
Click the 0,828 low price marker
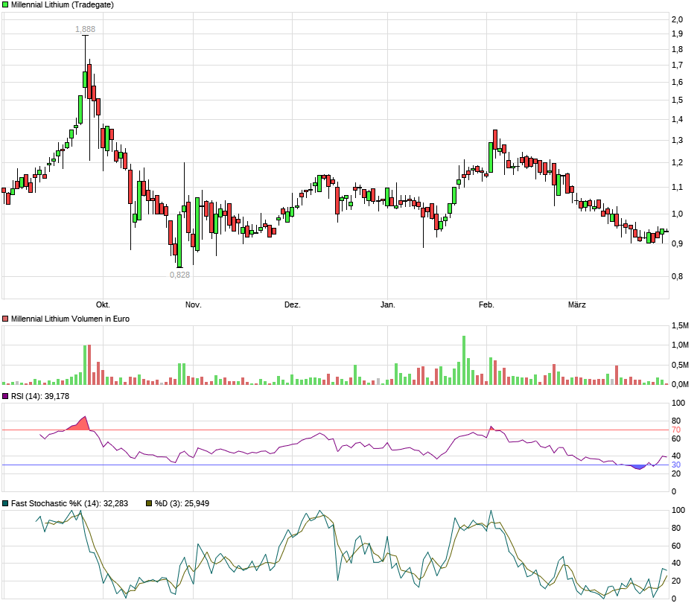179,275
